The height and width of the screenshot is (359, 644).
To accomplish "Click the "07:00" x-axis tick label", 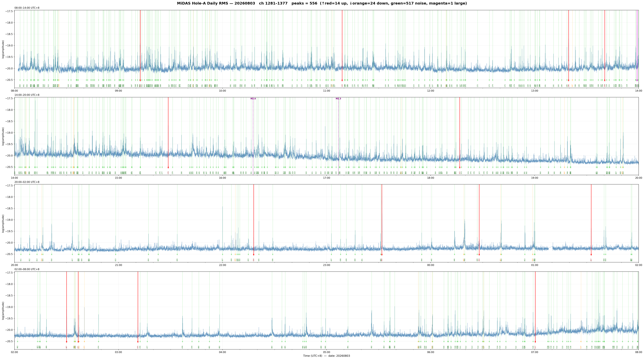I will 535,352.
